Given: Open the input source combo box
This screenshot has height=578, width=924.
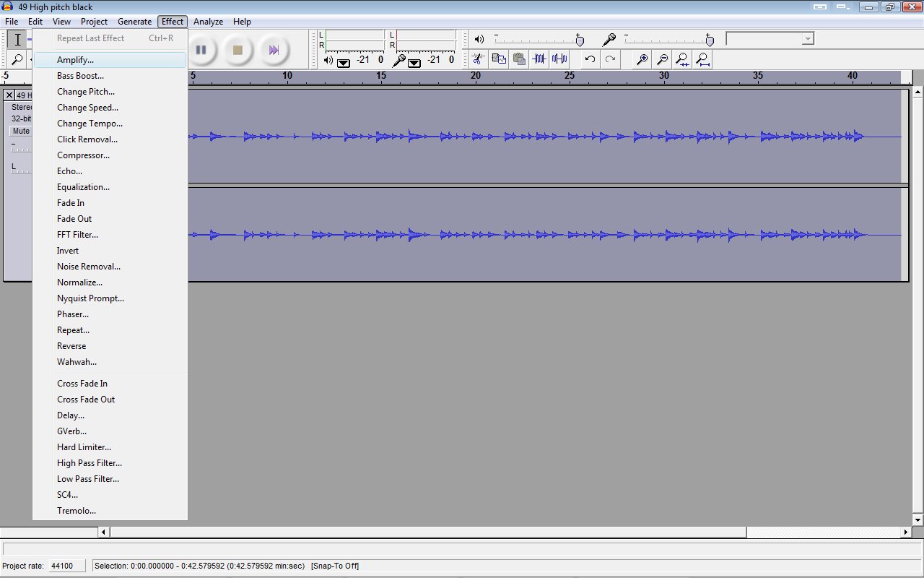Looking at the screenshot, I should tap(770, 38).
